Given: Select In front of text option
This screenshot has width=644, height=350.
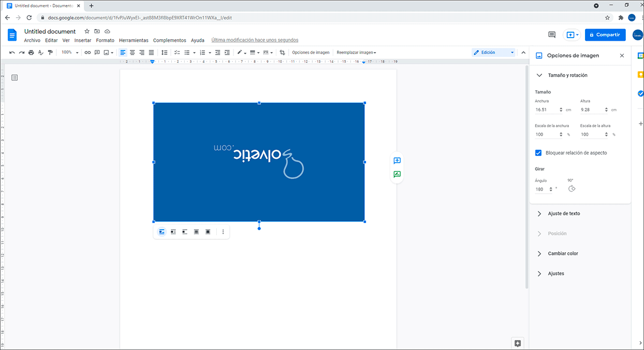Looking at the screenshot, I should pyautogui.click(x=208, y=232).
